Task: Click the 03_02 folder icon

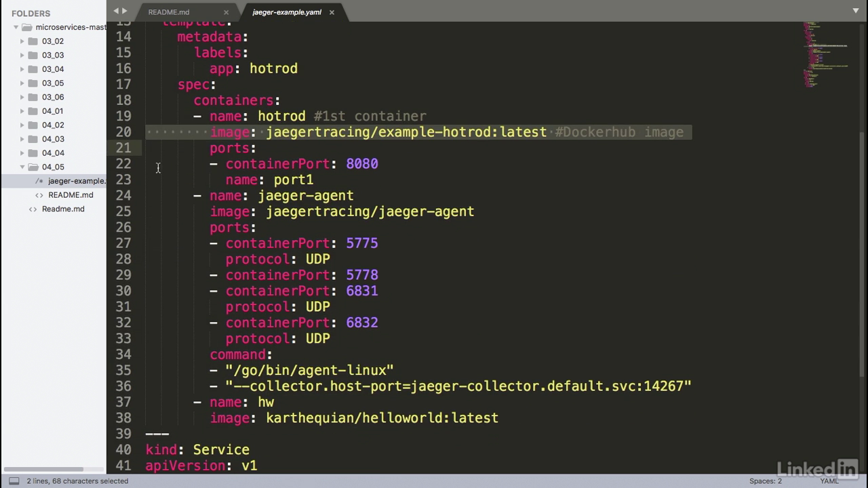Action: tap(33, 41)
